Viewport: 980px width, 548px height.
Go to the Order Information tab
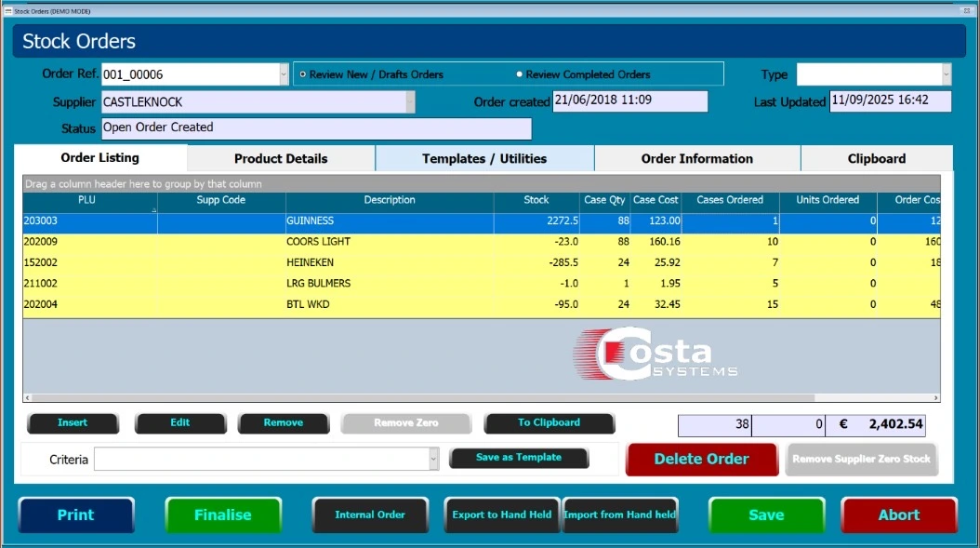click(696, 159)
